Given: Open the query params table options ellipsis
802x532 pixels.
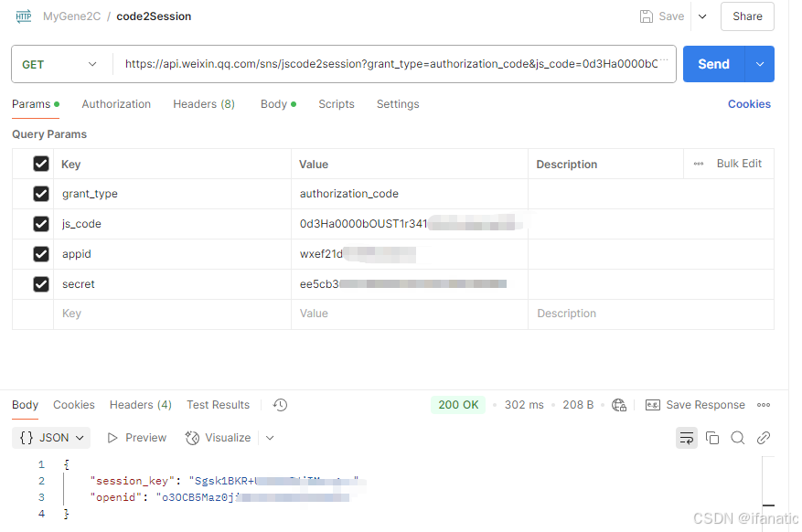Looking at the screenshot, I should point(699,164).
